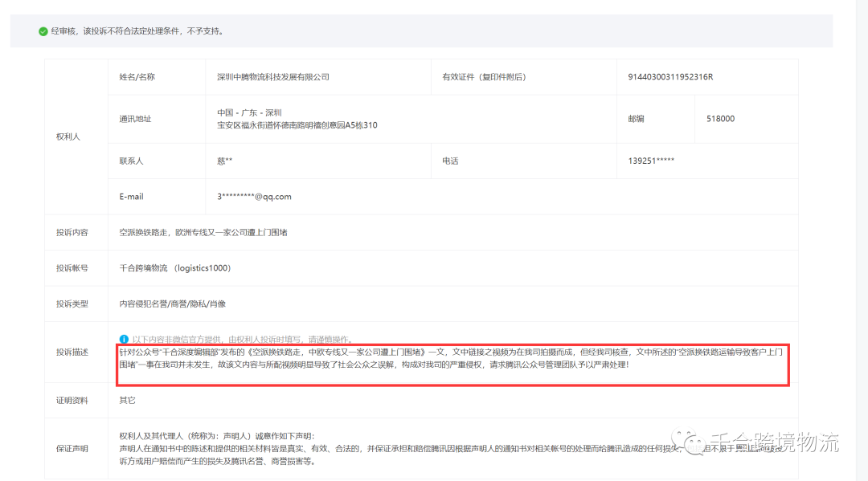Select phone number 139251*****
This screenshot has width=868, height=481.
651,161
